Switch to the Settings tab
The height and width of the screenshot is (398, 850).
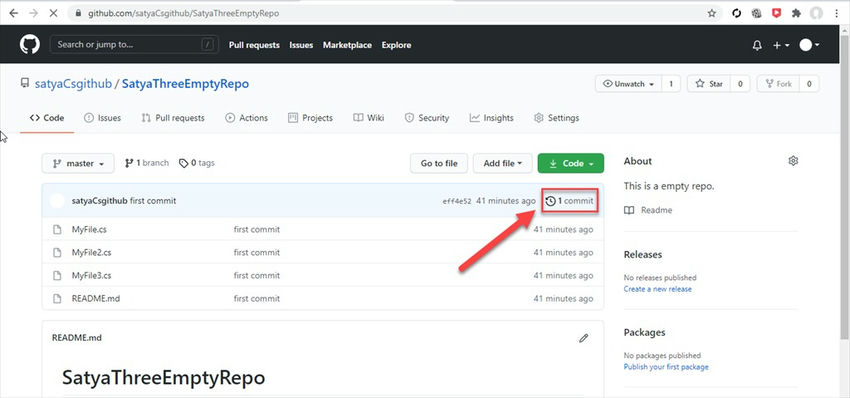[557, 118]
